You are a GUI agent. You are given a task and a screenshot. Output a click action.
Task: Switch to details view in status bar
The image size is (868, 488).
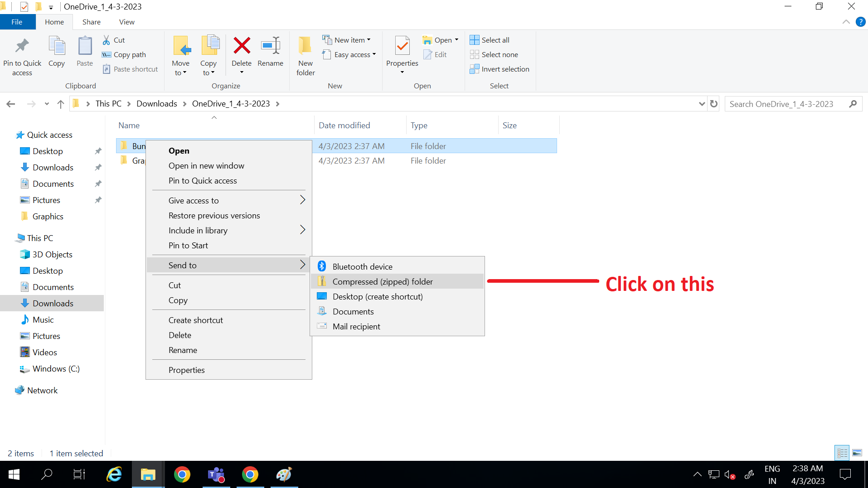(842, 453)
